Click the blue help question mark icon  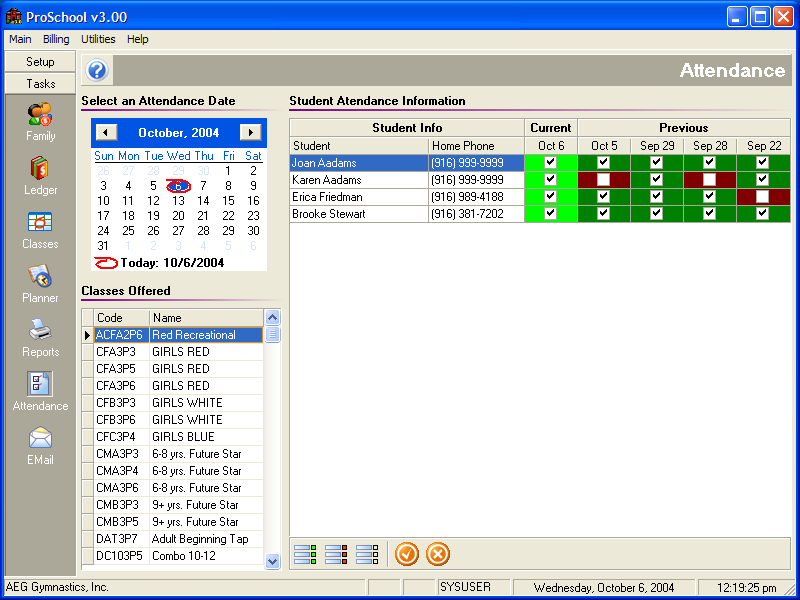[x=97, y=71]
